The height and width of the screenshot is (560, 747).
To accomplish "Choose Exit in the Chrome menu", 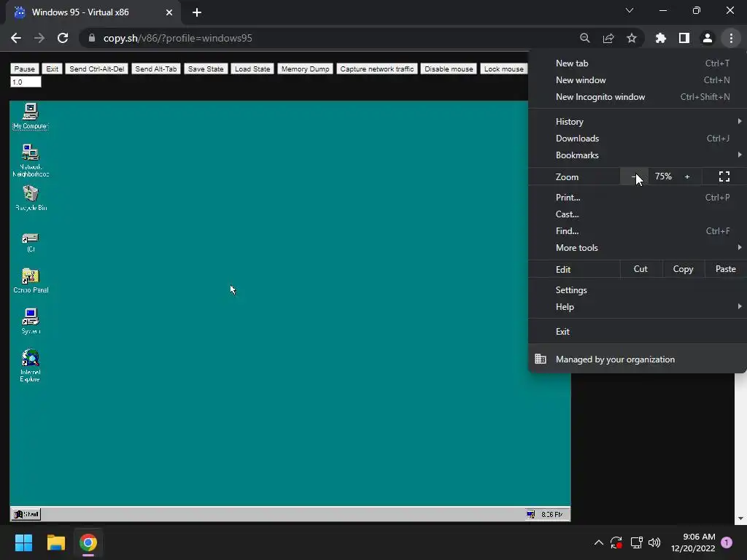I will point(638,332).
